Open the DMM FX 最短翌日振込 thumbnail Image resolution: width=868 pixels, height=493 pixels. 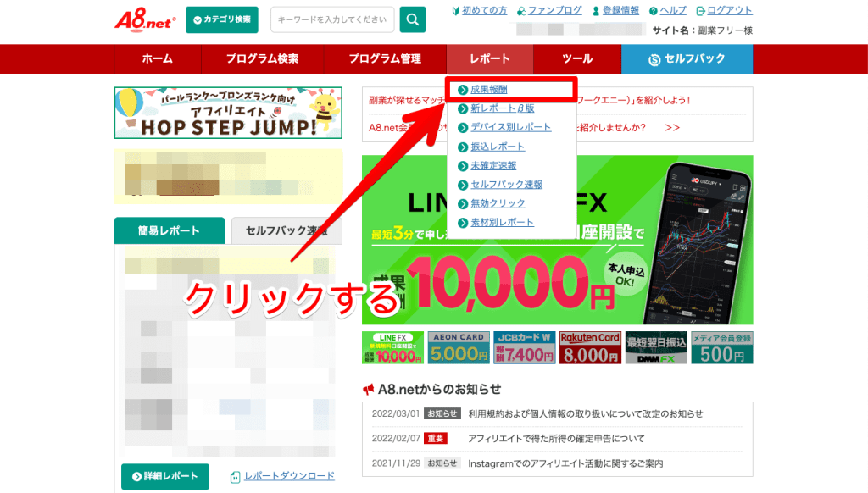(x=656, y=347)
